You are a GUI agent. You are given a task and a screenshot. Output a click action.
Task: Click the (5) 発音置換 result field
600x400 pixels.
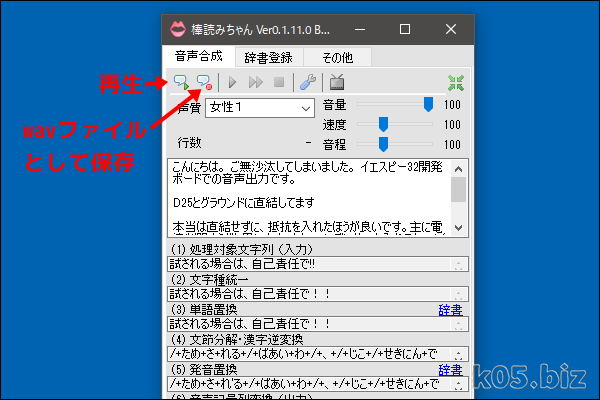[x=318, y=384]
